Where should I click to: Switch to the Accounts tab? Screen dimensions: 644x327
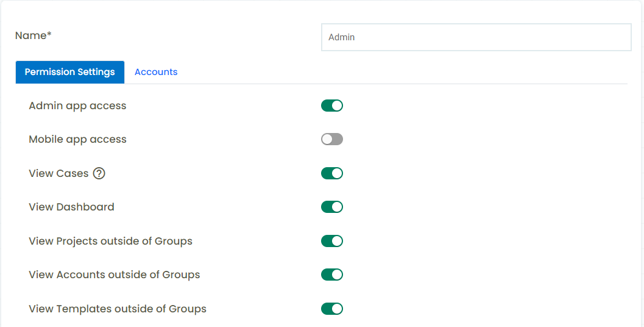pos(156,72)
